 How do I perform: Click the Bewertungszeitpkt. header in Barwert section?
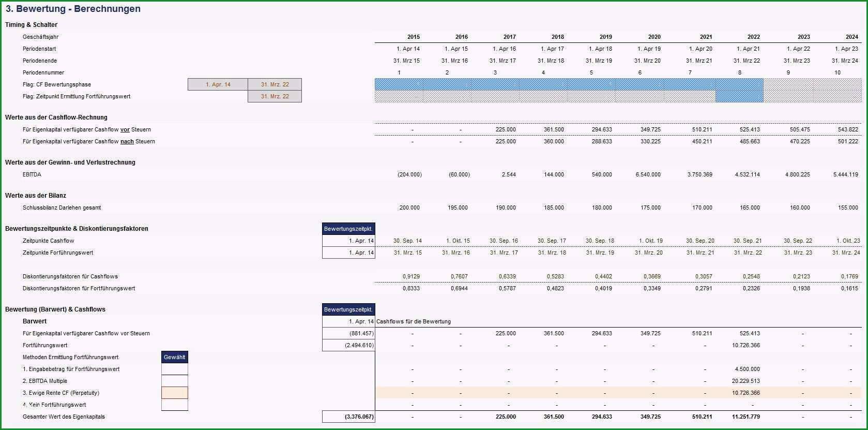[348, 309]
